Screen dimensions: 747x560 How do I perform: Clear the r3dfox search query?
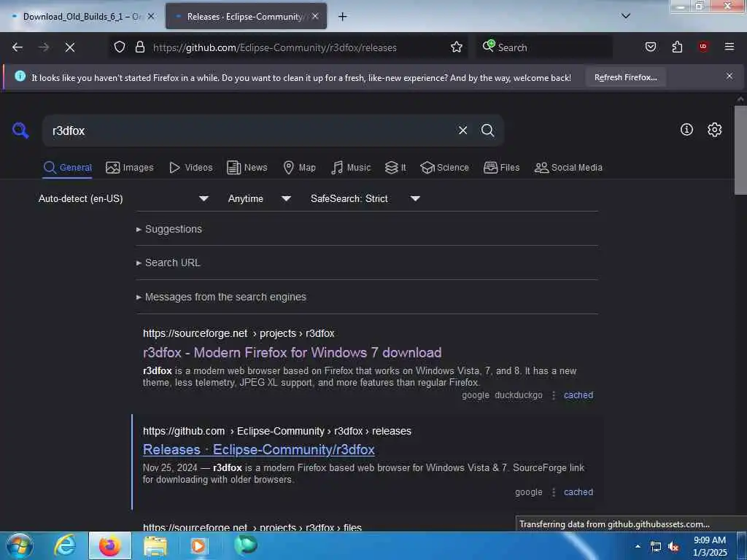pos(462,130)
